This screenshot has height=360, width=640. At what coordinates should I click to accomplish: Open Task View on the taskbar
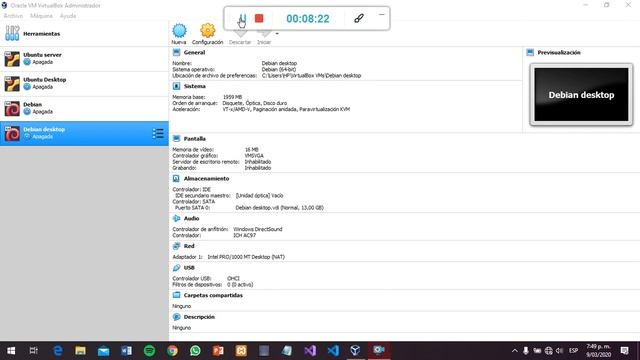[x=33, y=351]
